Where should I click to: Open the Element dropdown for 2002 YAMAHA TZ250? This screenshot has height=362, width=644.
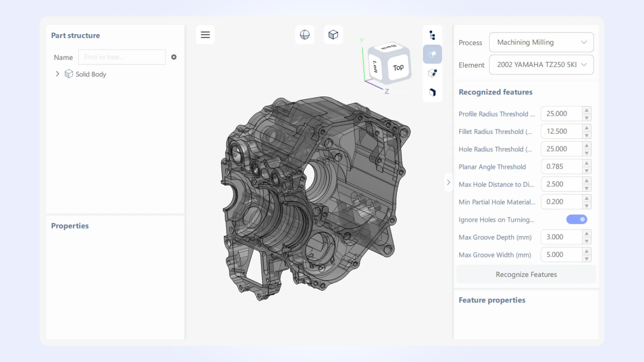point(541,65)
